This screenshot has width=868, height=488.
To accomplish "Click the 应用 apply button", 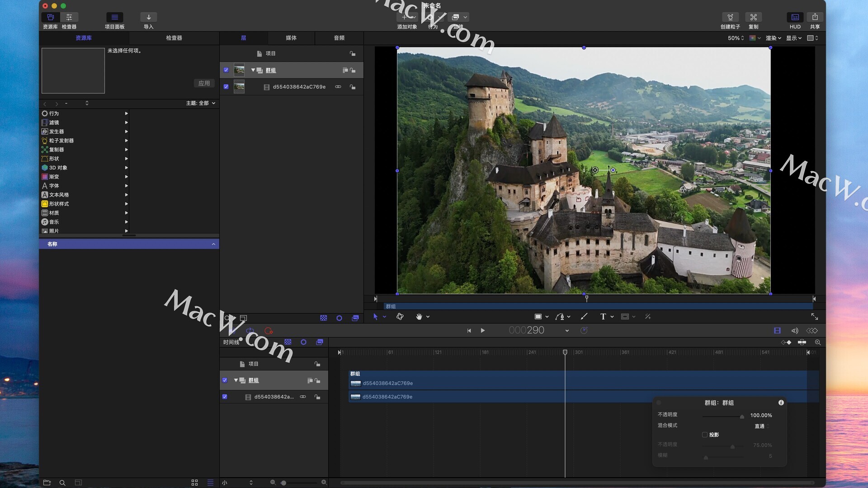I will (204, 83).
